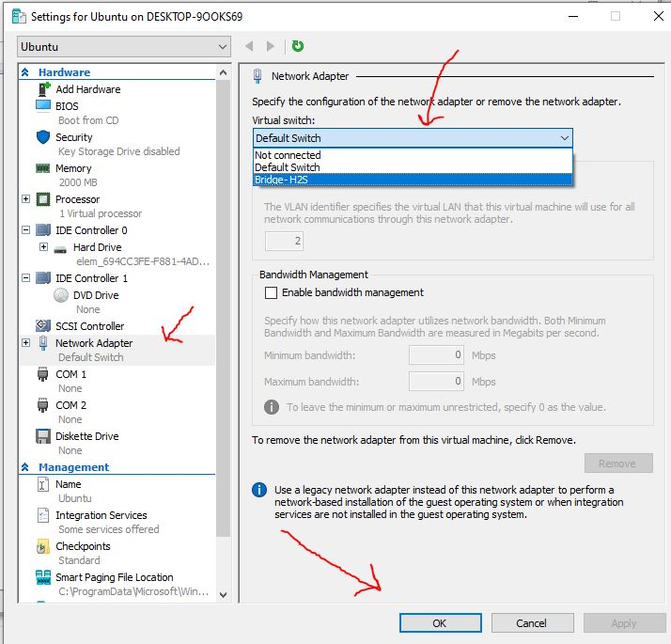
Task: Click the settings window title icon
Action: click(19, 16)
